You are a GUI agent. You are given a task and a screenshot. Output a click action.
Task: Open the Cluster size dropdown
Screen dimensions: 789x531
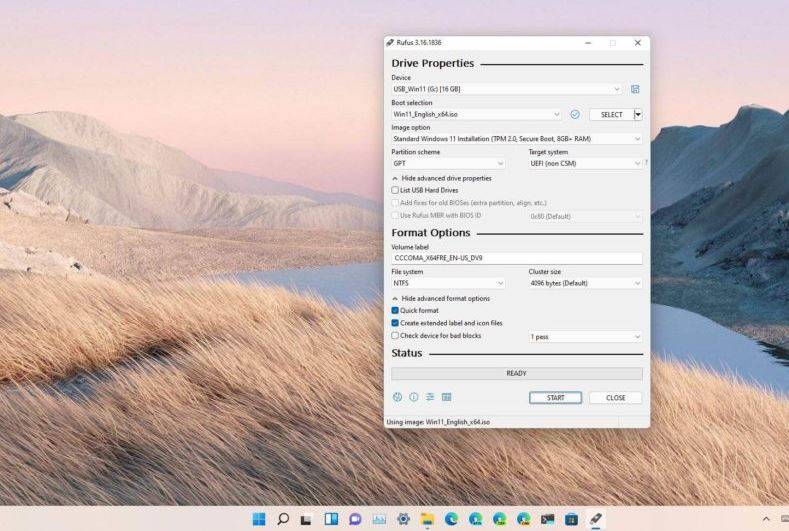click(x=585, y=283)
